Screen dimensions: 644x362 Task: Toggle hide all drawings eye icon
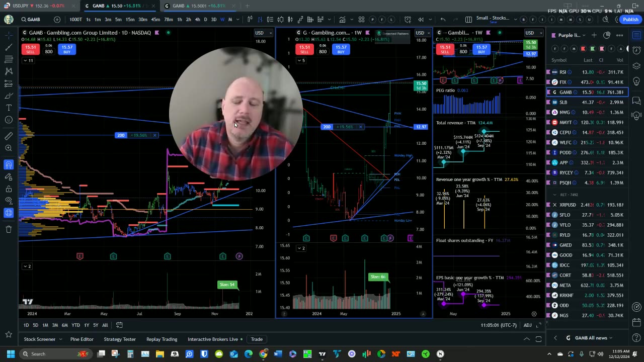[9, 201]
